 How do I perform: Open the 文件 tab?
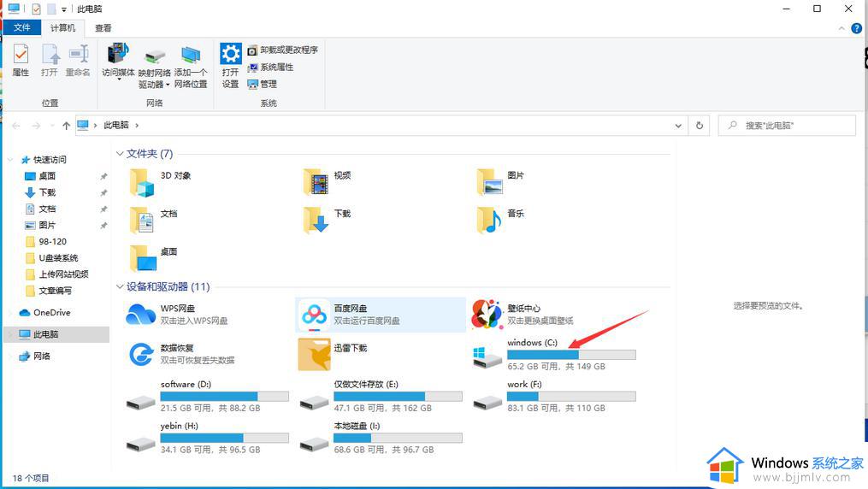22,27
